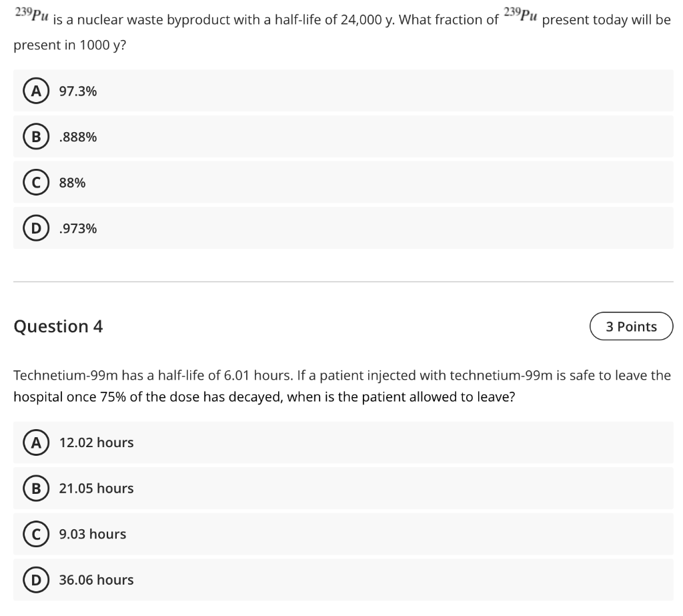Click the 9.03 hours answer text
The height and width of the screenshot is (616, 683).
click(93, 534)
